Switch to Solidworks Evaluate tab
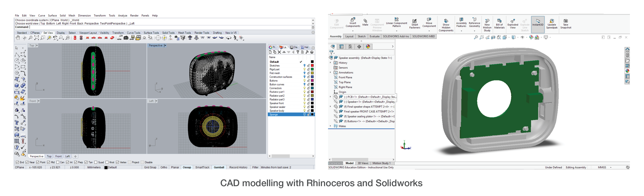This screenshot has height=196, width=644. pos(375,36)
